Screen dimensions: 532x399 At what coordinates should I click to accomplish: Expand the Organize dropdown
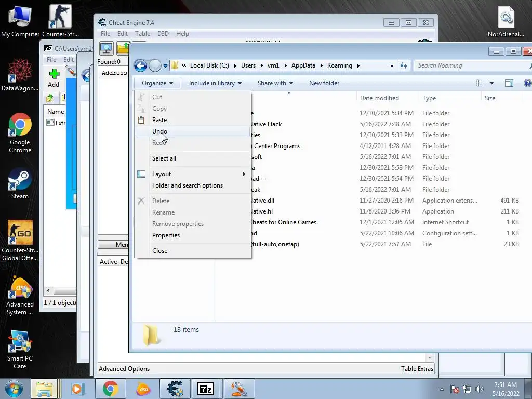point(157,83)
